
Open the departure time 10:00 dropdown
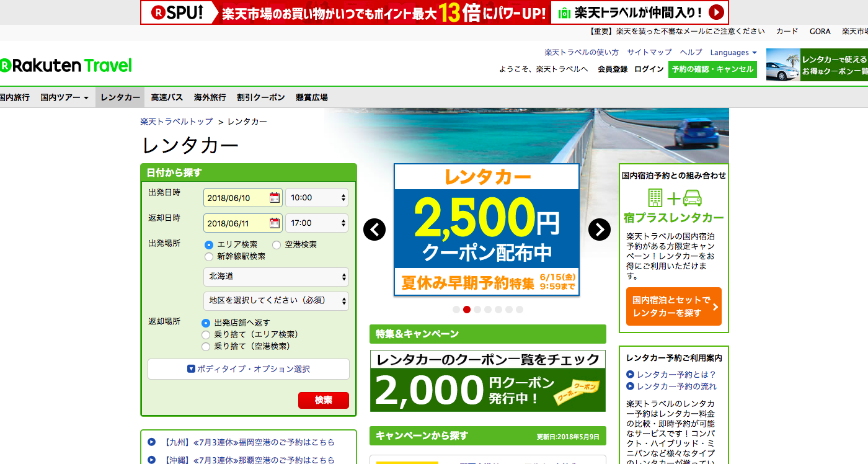(x=317, y=198)
